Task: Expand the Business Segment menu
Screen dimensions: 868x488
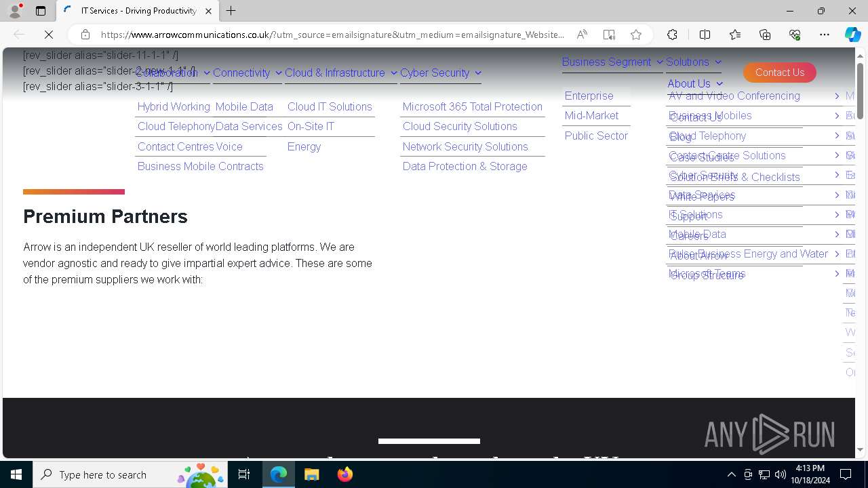Action: click(x=612, y=62)
